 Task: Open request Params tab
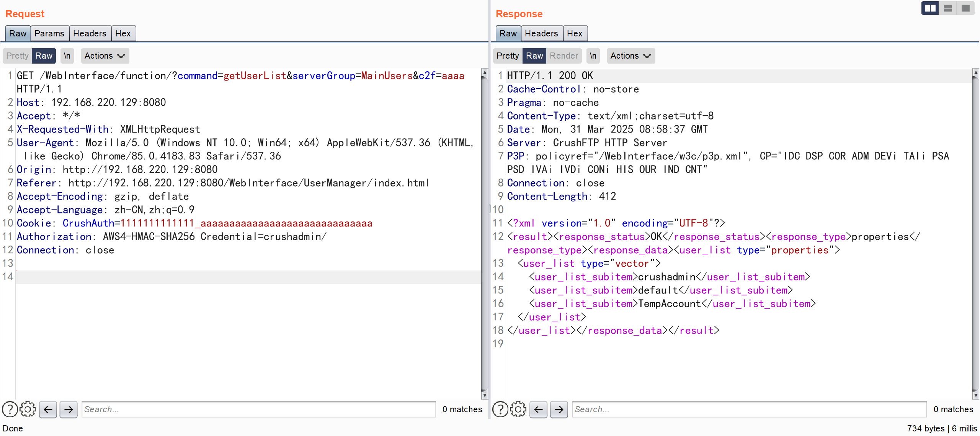click(x=49, y=33)
